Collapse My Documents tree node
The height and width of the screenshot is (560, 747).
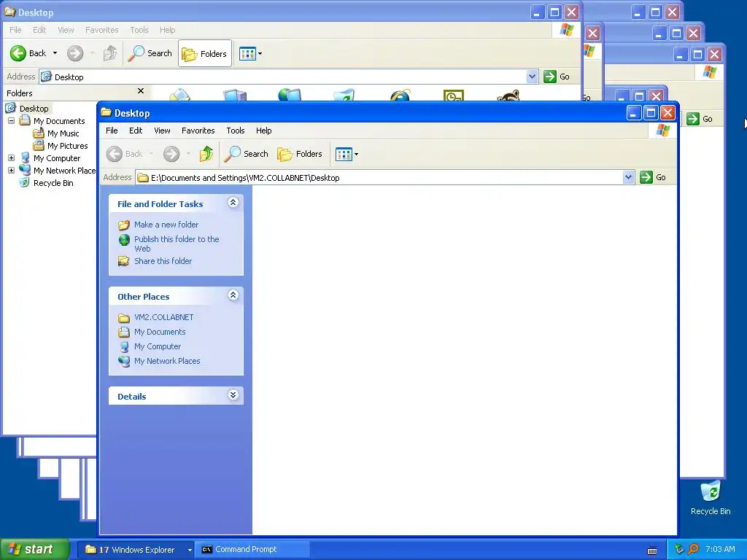(x=11, y=121)
